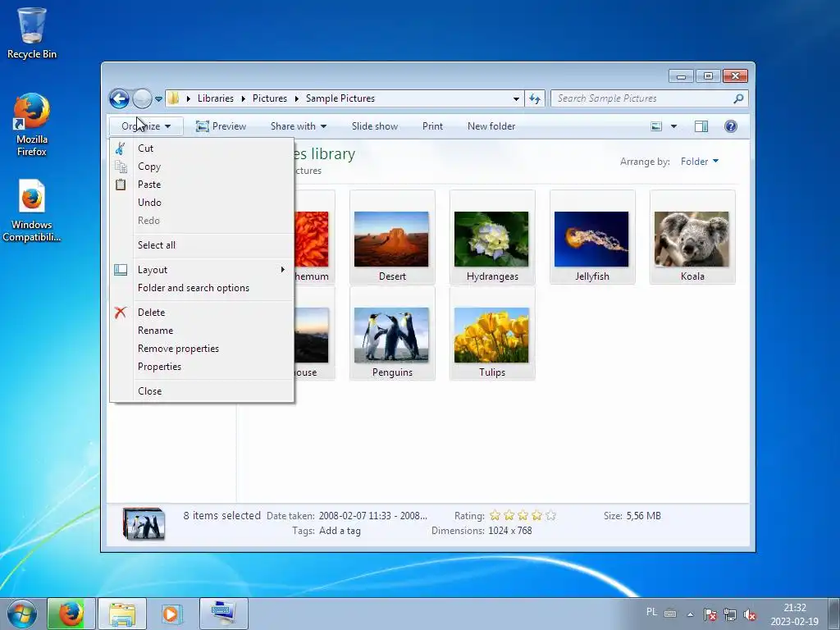Refresh the folder view with refresh icon
Viewport: 840px width, 630px height.
pyautogui.click(x=535, y=98)
